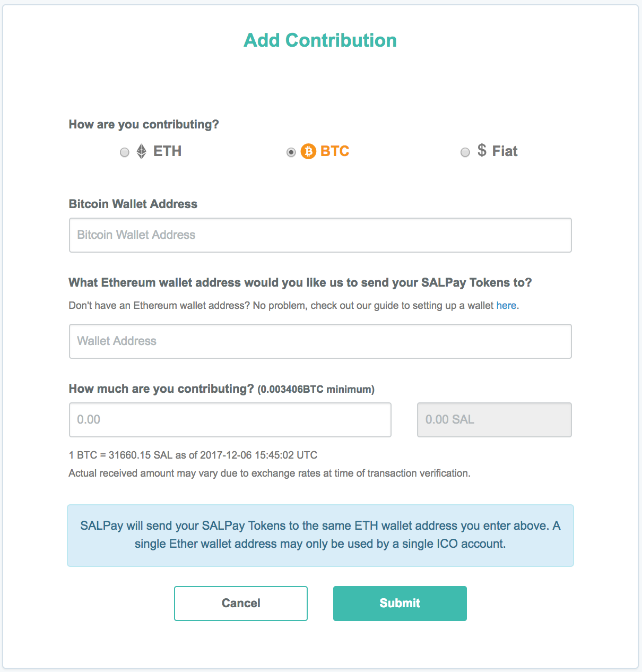642x672 pixels.
Task: Click the ETH option label
Action: click(167, 151)
